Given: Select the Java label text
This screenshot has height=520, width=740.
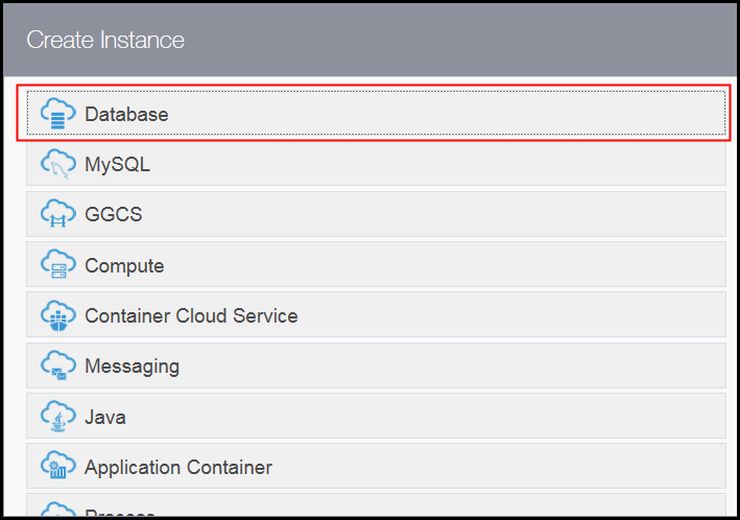Looking at the screenshot, I should point(105,416).
